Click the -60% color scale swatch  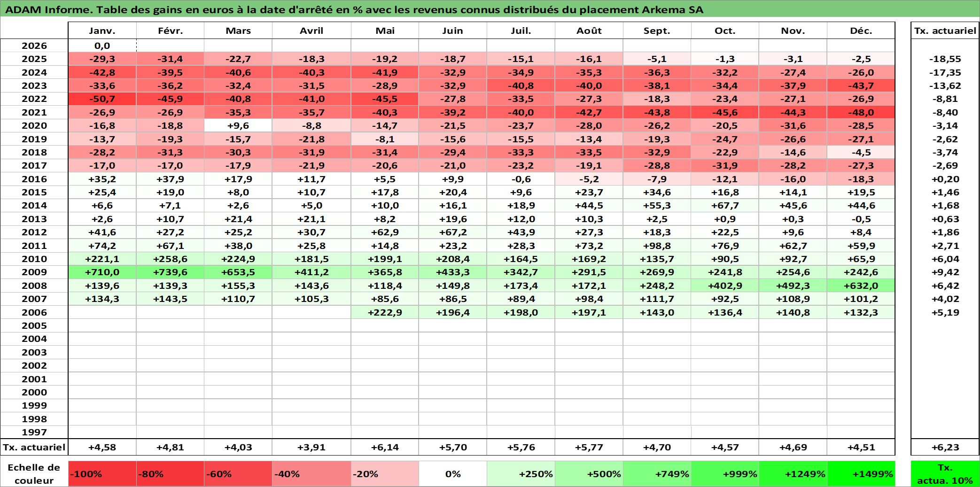click(238, 474)
